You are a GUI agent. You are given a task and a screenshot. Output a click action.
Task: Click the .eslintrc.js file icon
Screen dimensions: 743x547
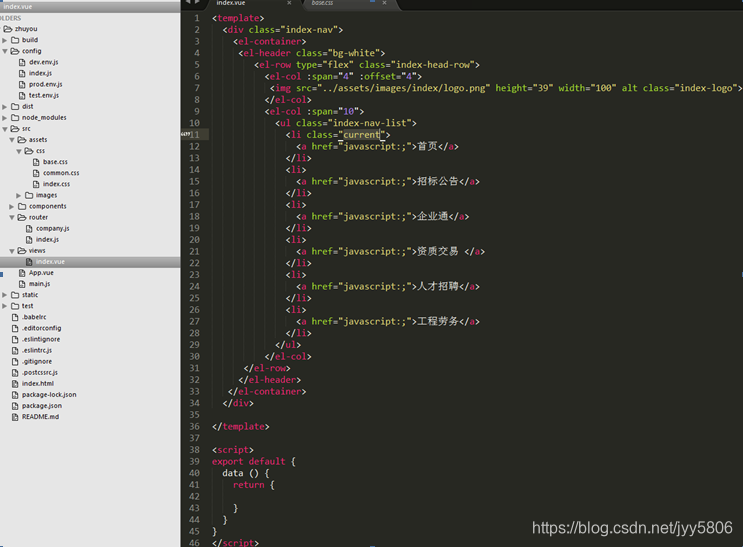click(15, 350)
